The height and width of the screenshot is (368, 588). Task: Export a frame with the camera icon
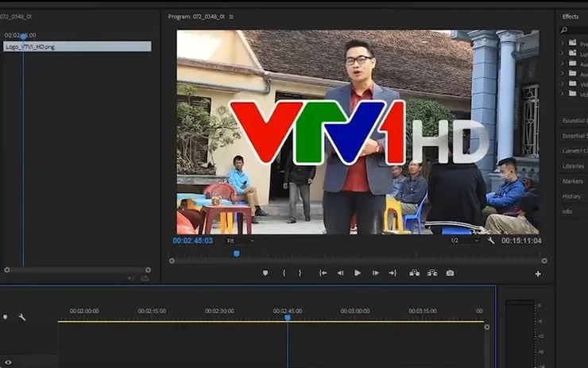[450, 273]
